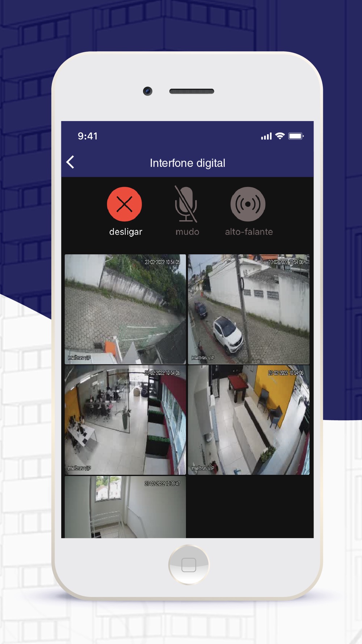
Task: Tap the Wi-Fi status icon
Action: 280,136
